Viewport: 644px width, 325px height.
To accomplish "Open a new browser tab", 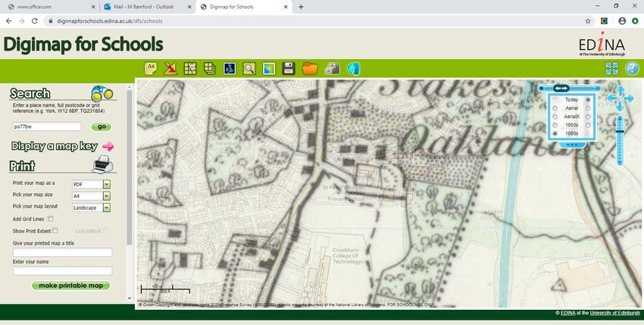I will [301, 7].
